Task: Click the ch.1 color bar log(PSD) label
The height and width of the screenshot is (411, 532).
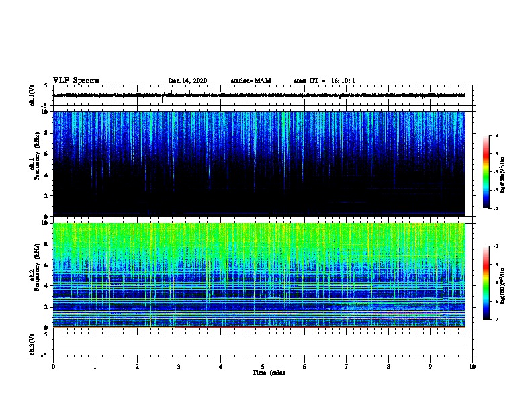Action: 502,175
